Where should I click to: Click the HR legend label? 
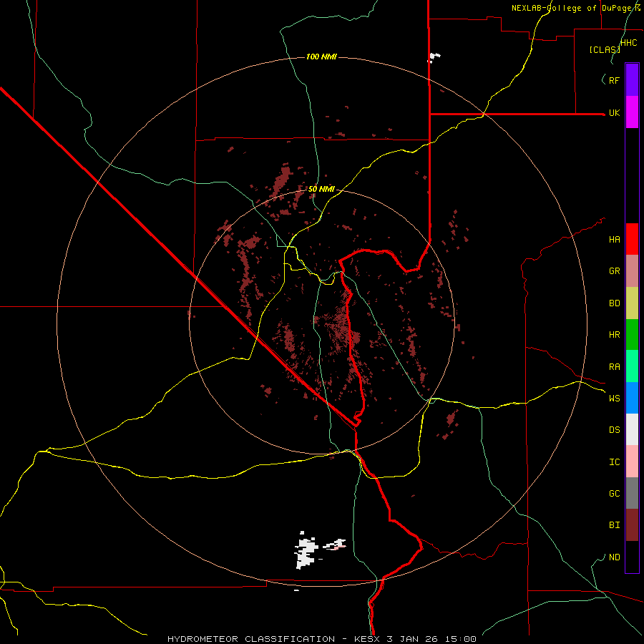point(614,335)
